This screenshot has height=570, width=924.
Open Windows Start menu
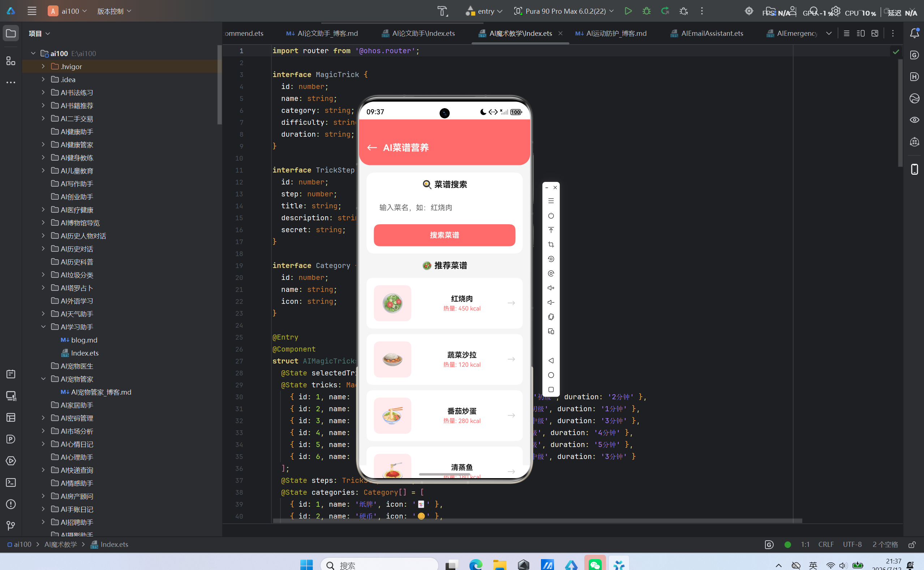306,564
